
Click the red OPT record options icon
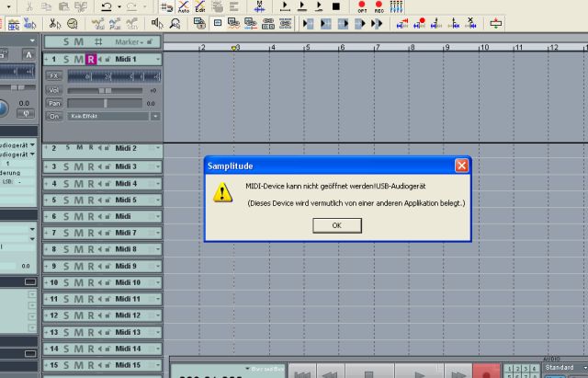click(x=362, y=6)
